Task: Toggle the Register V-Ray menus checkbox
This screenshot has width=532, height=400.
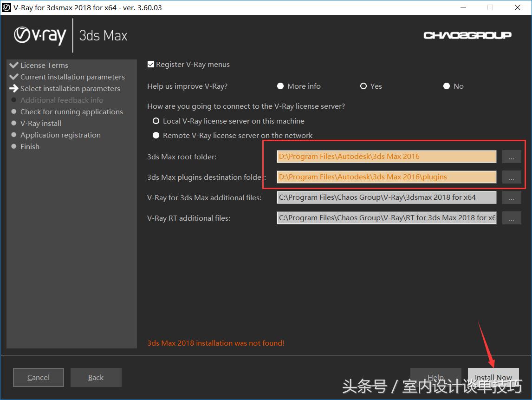Action: [x=151, y=64]
